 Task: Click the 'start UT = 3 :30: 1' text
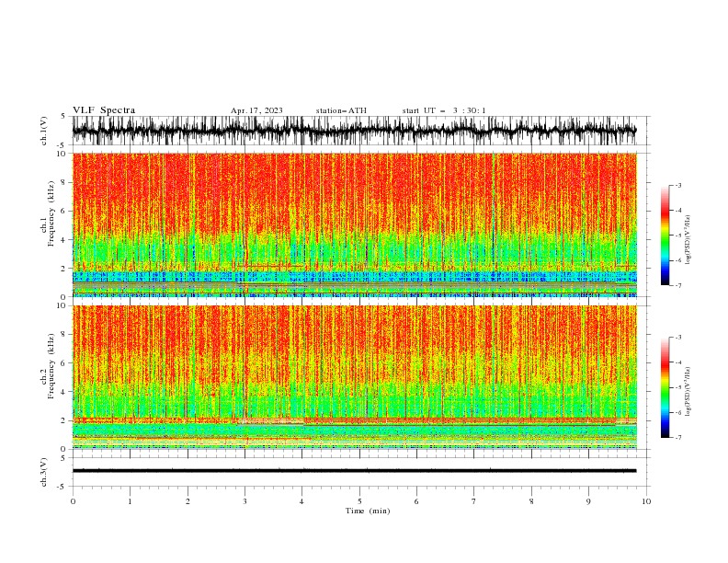[x=444, y=110]
